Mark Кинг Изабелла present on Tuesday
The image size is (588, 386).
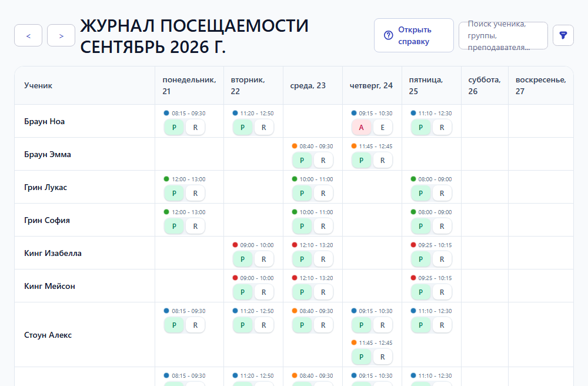click(242, 259)
